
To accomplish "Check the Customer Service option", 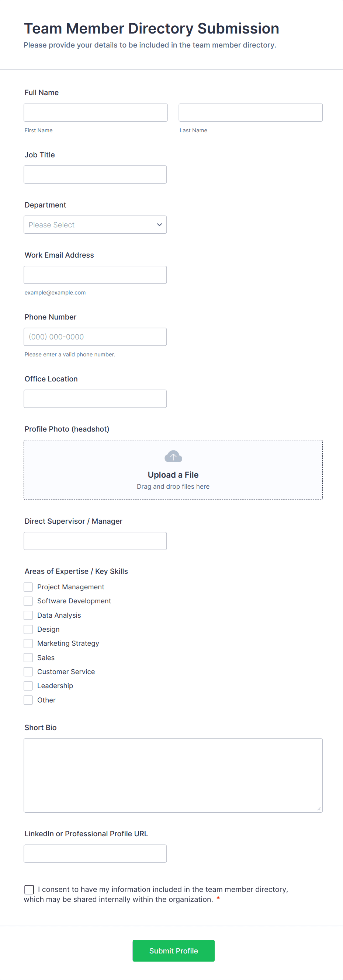I will tap(28, 671).
